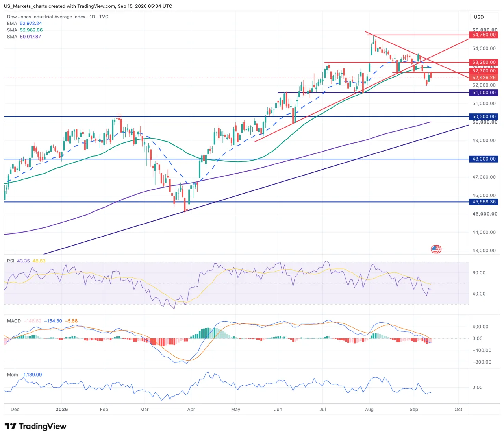The image size is (504, 438).
Task: Click the 50,300.00 blue price label
Action: [x=484, y=116]
